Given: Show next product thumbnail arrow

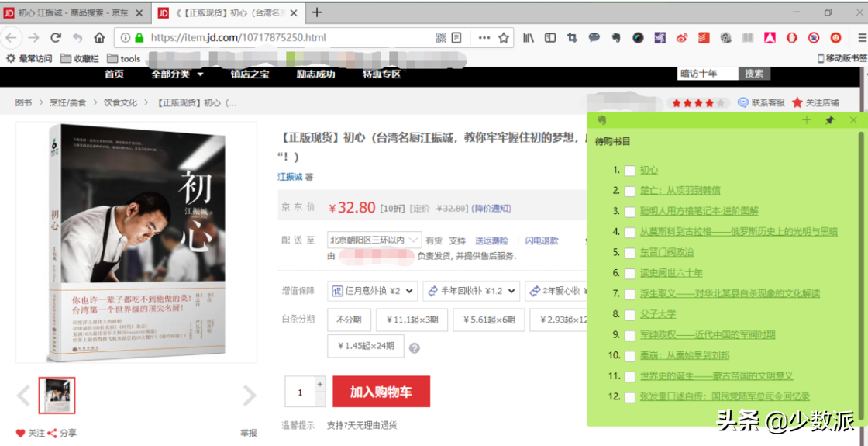Looking at the screenshot, I should coord(250,396).
